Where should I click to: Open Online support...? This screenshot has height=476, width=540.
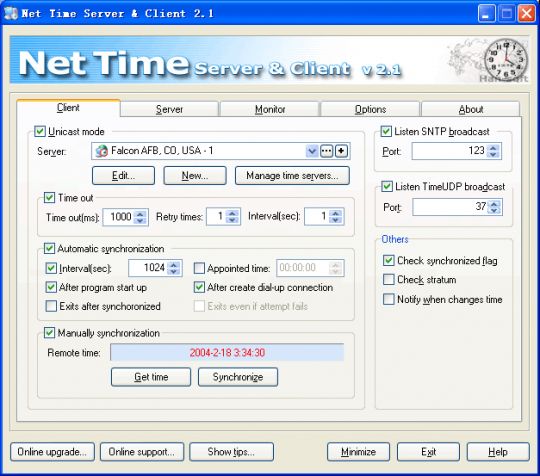point(142,452)
